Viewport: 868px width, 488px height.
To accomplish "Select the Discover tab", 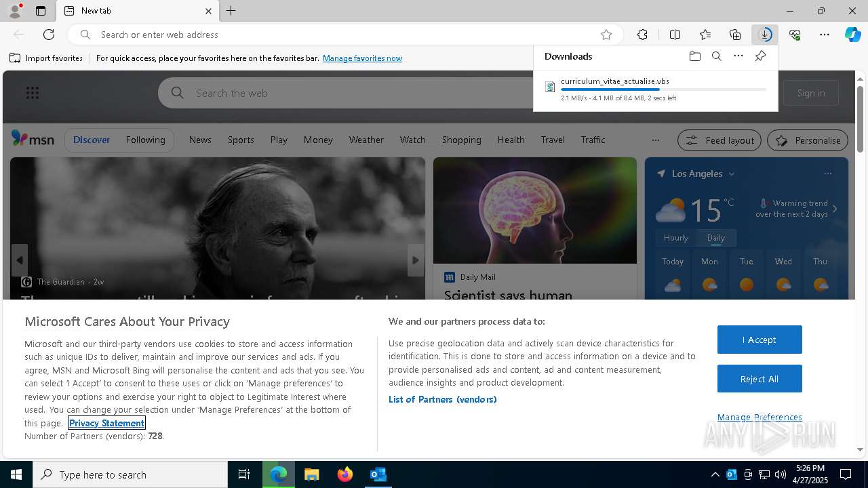I will (x=92, y=140).
